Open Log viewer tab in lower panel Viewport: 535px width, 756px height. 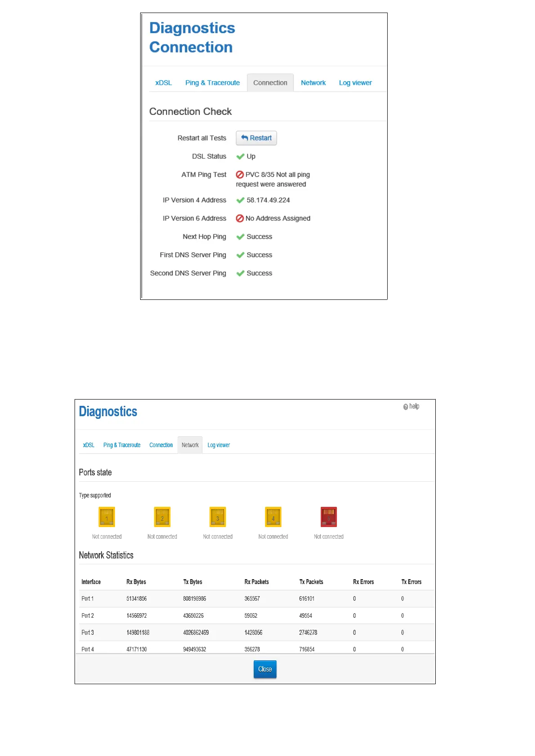click(219, 445)
